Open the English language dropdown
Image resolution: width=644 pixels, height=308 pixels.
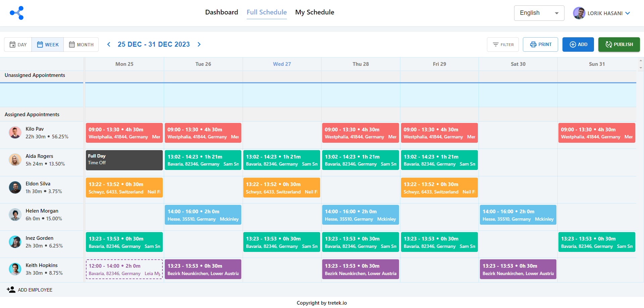click(x=539, y=13)
